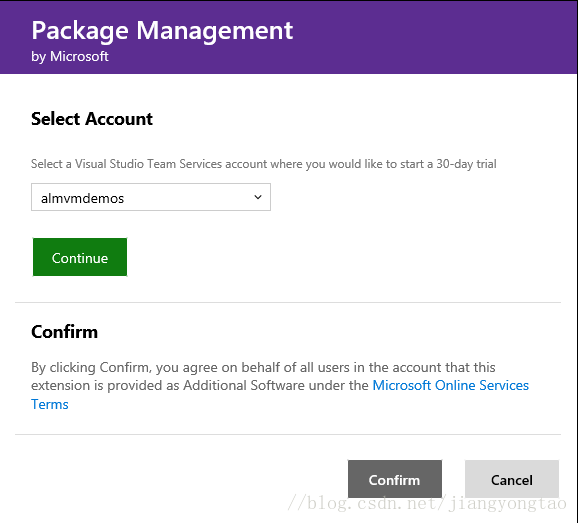Select the almvmdemos account name
The width and height of the screenshot is (578, 523).
[83, 198]
